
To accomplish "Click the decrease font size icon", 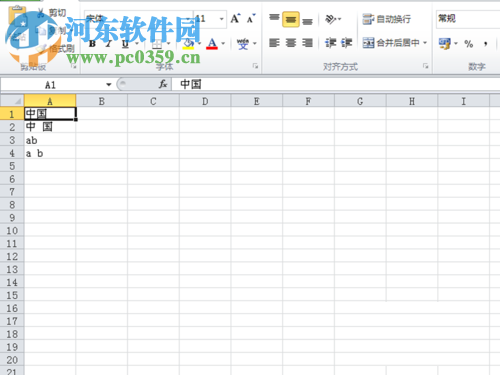I will [x=251, y=19].
